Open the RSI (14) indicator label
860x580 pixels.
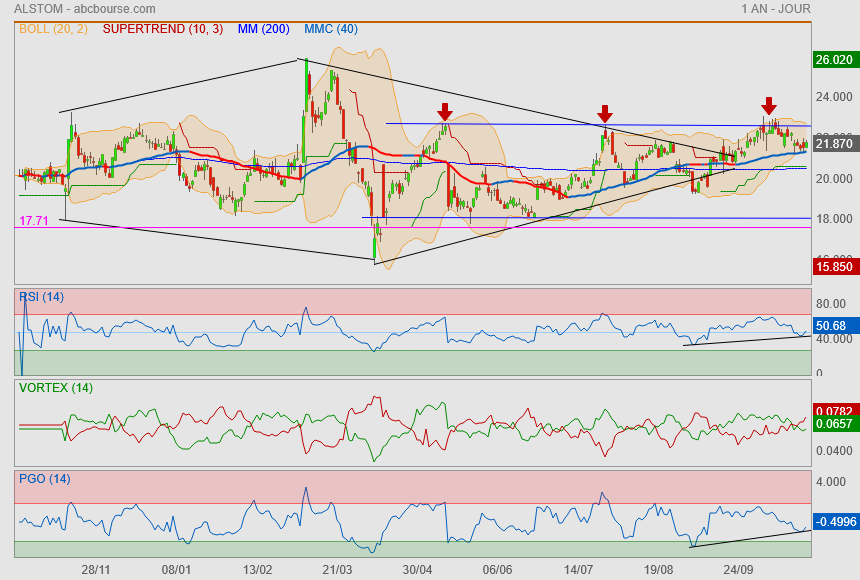[x=41, y=296]
